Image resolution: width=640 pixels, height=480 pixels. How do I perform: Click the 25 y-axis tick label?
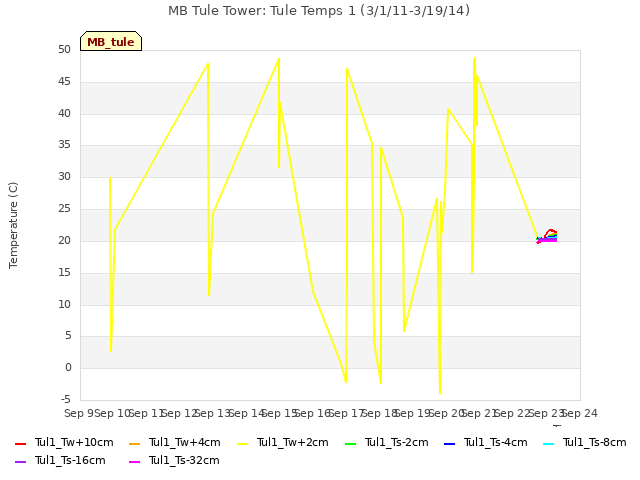pyautogui.click(x=64, y=209)
